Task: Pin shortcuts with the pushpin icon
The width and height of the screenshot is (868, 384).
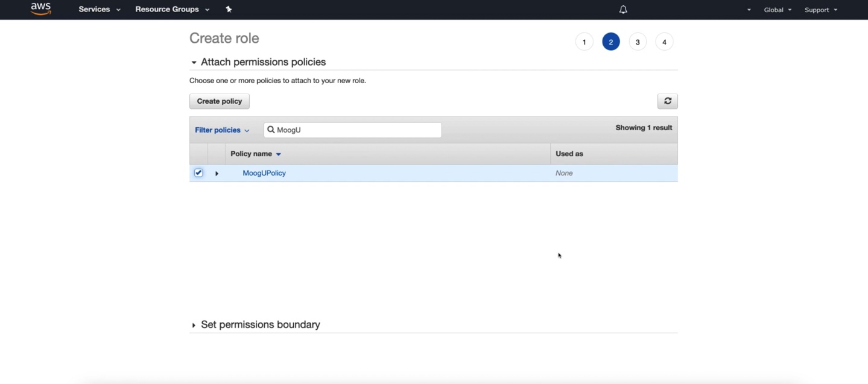Action: point(229,9)
